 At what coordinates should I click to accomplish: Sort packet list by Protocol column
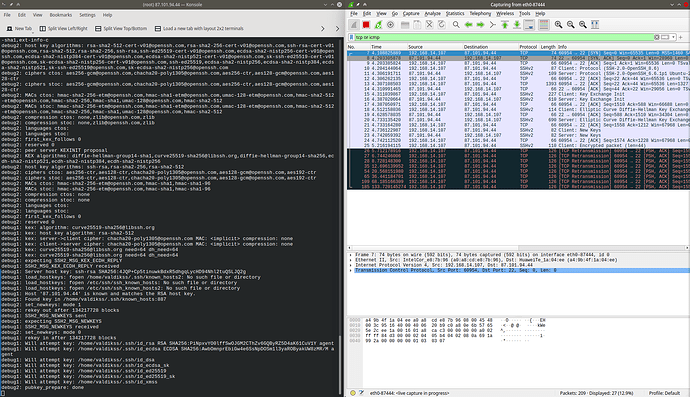(x=528, y=47)
